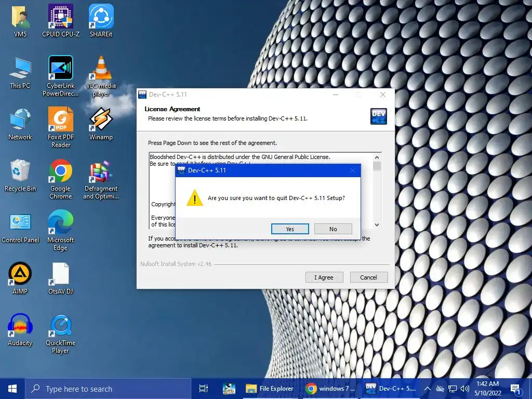Switch to Chrome 'windows 7' taskbar button
Screen dimensions: 532x399
(330, 389)
